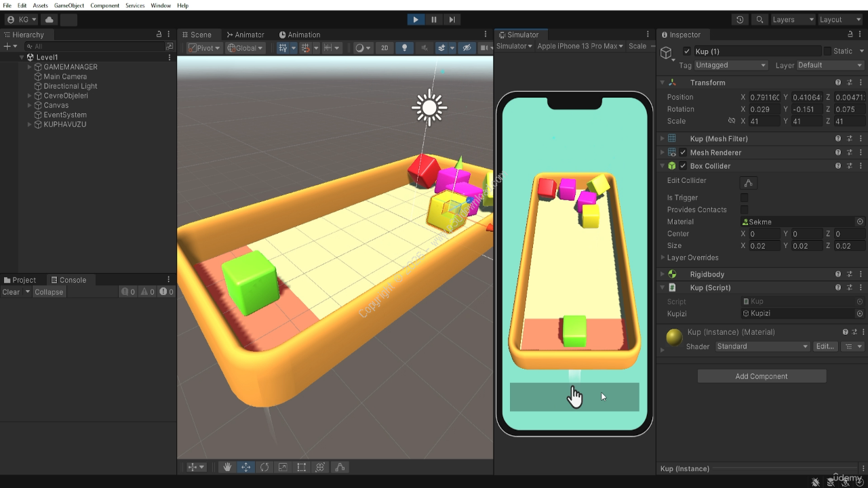The image size is (868, 488).
Task: Open the Tag dropdown showing Untagged
Action: (730, 65)
